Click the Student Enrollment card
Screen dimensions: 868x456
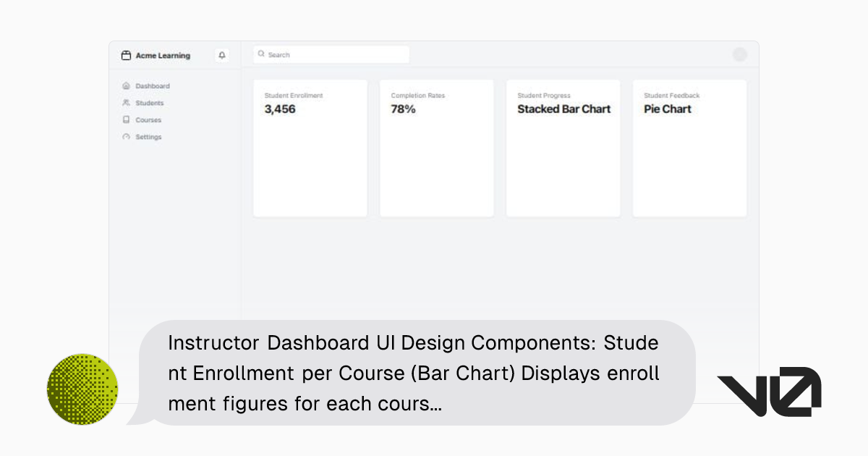310,148
